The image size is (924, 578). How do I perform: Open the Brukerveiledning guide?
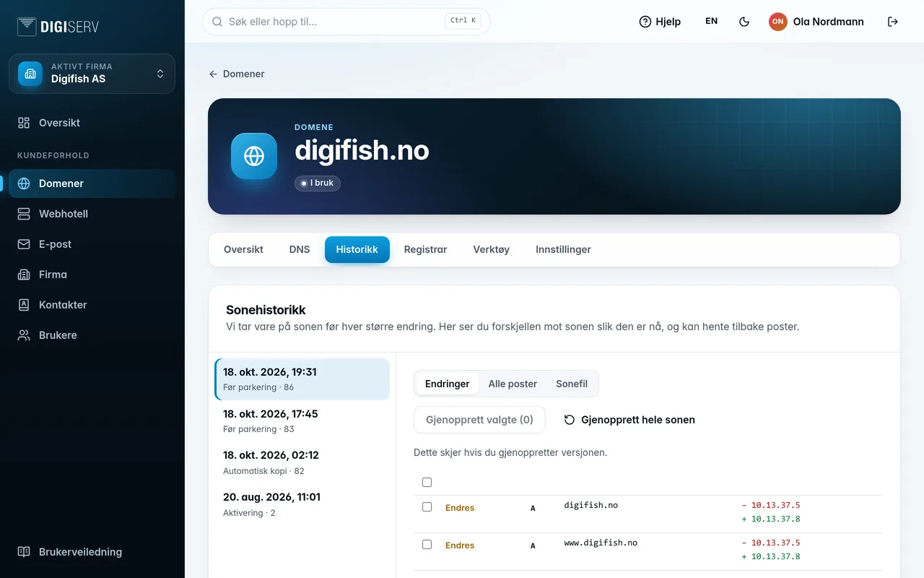coord(92,552)
